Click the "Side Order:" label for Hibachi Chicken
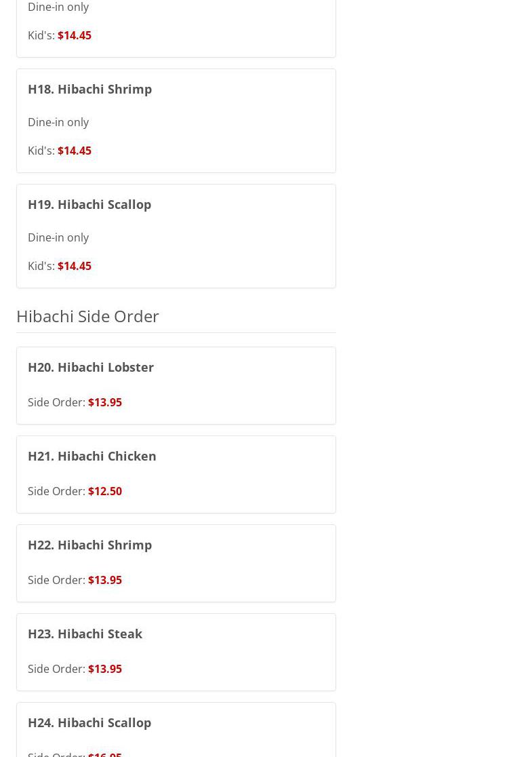The image size is (532, 757). tap(56, 491)
